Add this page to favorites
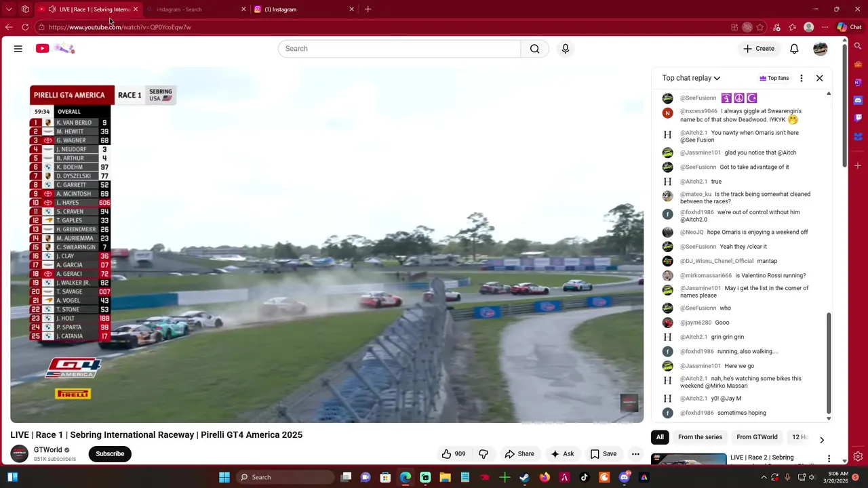The image size is (868, 488). click(x=760, y=27)
